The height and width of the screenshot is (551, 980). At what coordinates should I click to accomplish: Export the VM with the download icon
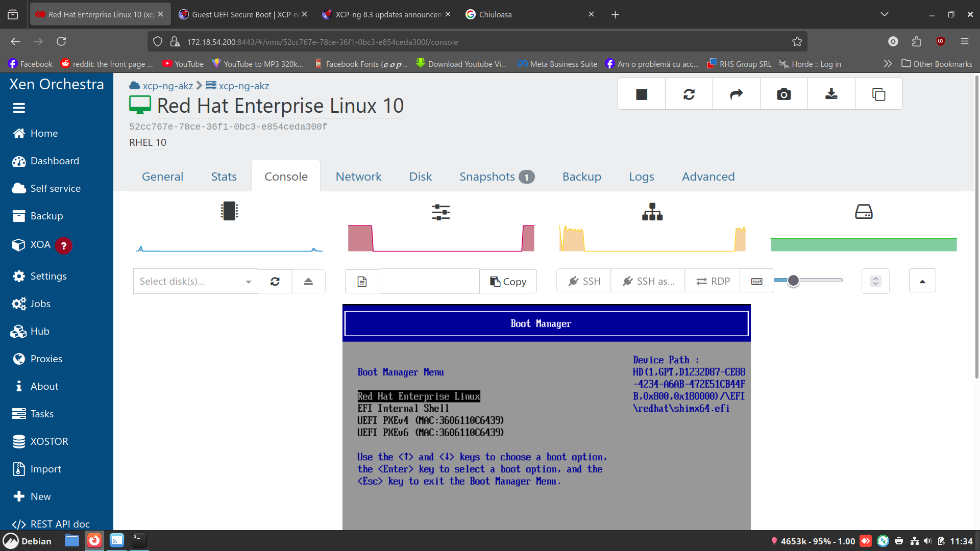point(831,94)
